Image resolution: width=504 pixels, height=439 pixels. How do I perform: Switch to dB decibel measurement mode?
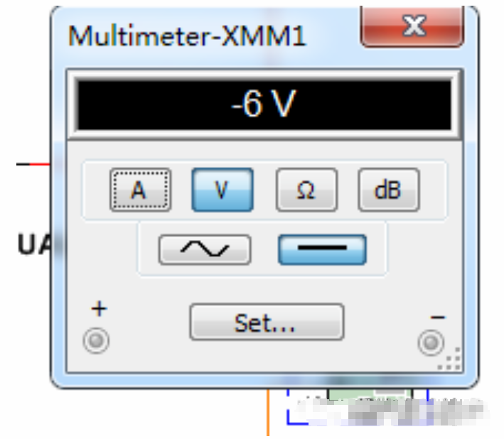click(388, 190)
